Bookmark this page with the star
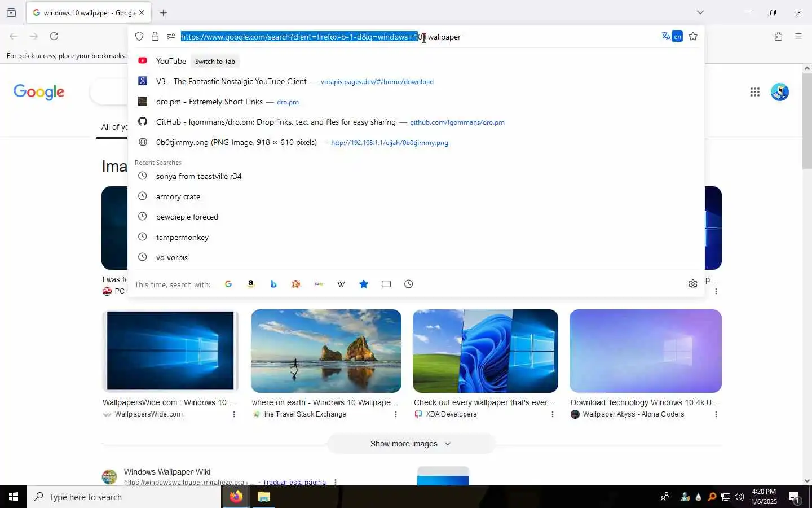812x508 pixels. pyautogui.click(x=693, y=37)
